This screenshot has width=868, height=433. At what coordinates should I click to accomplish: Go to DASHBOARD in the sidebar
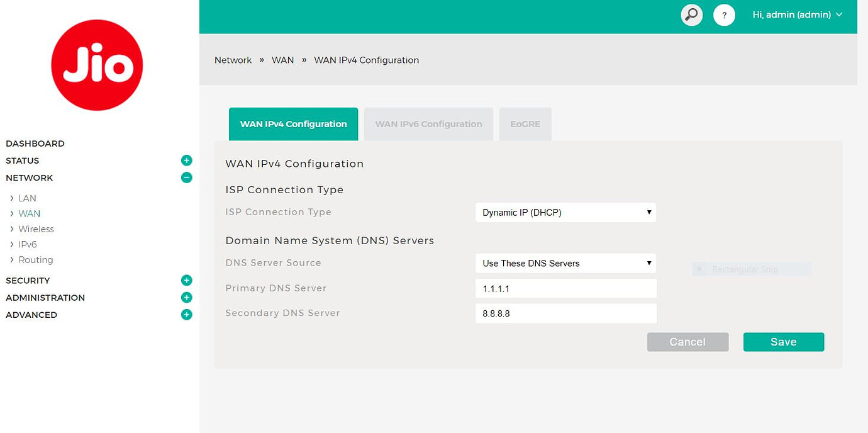[35, 143]
